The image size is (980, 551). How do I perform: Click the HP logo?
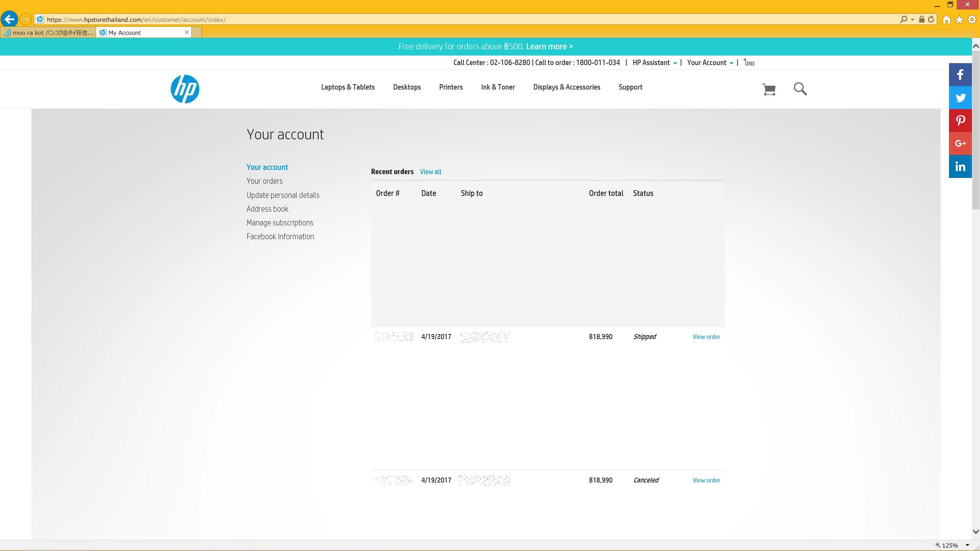click(x=185, y=89)
